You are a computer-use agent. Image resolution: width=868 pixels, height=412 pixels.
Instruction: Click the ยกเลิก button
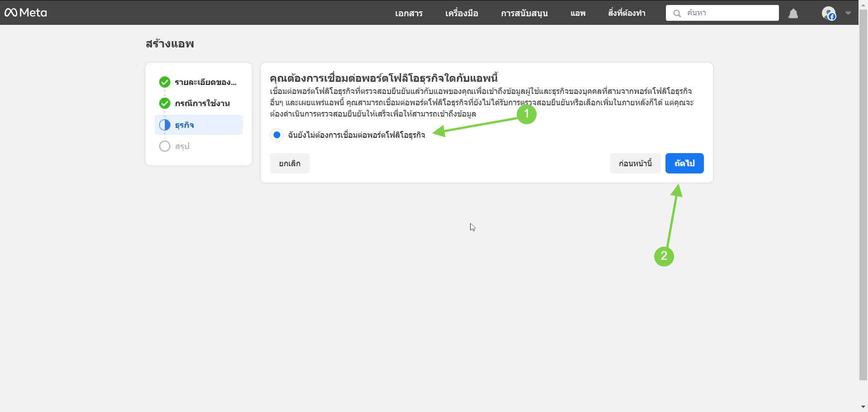pos(290,163)
